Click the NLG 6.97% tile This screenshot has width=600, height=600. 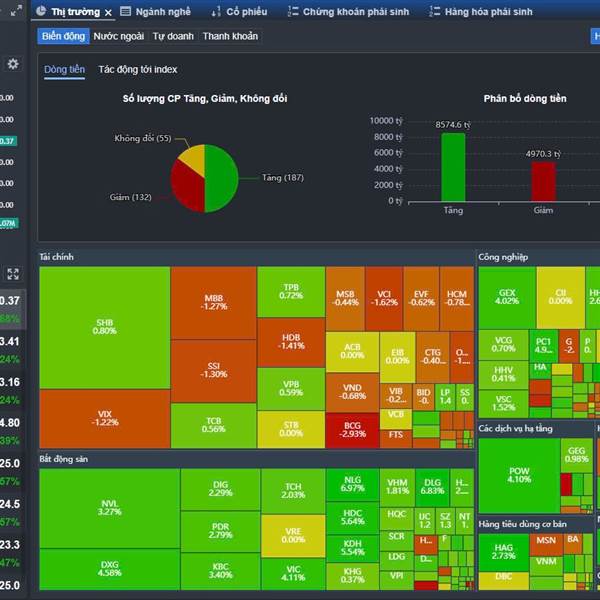(352, 484)
